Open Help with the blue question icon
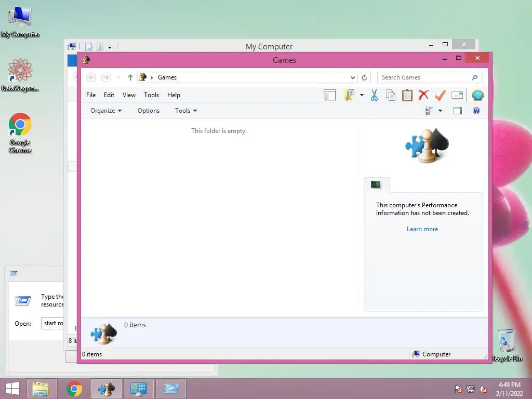The height and width of the screenshot is (399, 532). tap(476, 111)
